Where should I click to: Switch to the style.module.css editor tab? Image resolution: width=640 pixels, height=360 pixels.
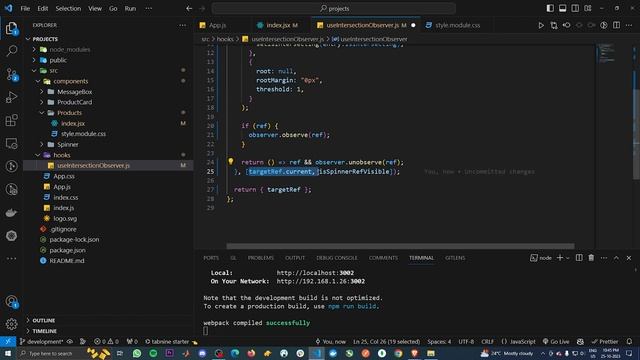point(457,25)
